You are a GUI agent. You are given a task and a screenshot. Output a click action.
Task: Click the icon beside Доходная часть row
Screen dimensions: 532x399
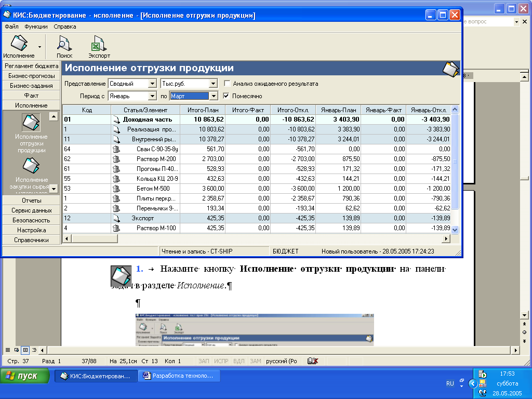pyautogui.click(x=116, y=119)
